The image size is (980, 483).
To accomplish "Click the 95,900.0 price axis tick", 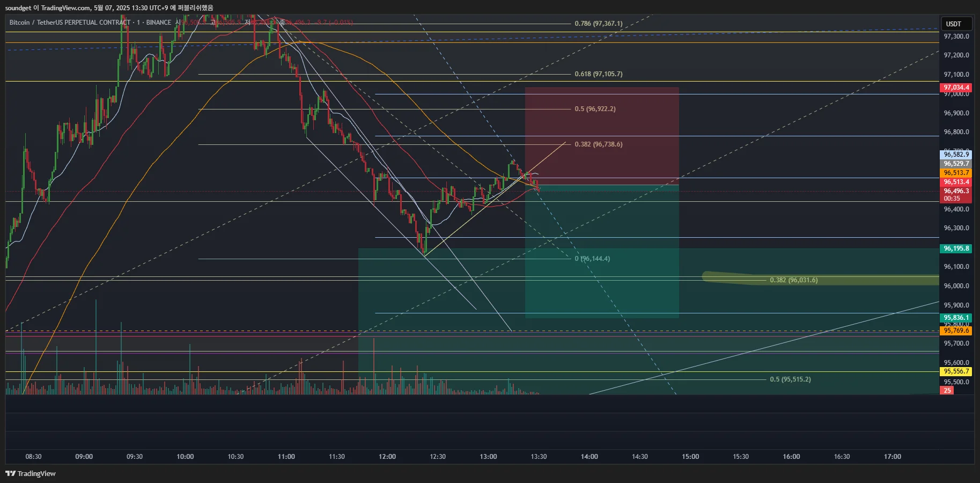I will click(x=956, y=305).
